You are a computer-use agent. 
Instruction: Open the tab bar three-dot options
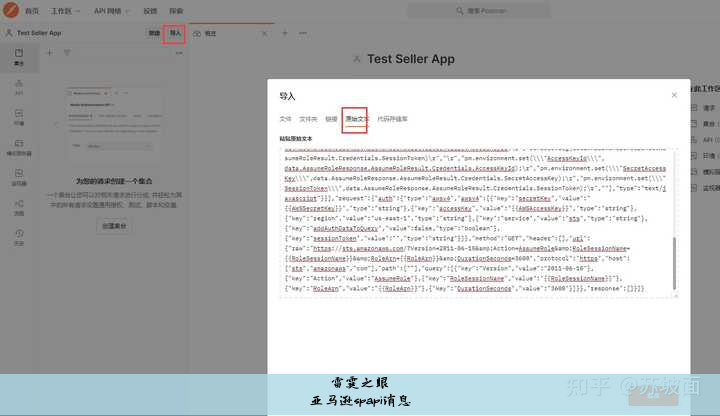(x=303, y=33)
